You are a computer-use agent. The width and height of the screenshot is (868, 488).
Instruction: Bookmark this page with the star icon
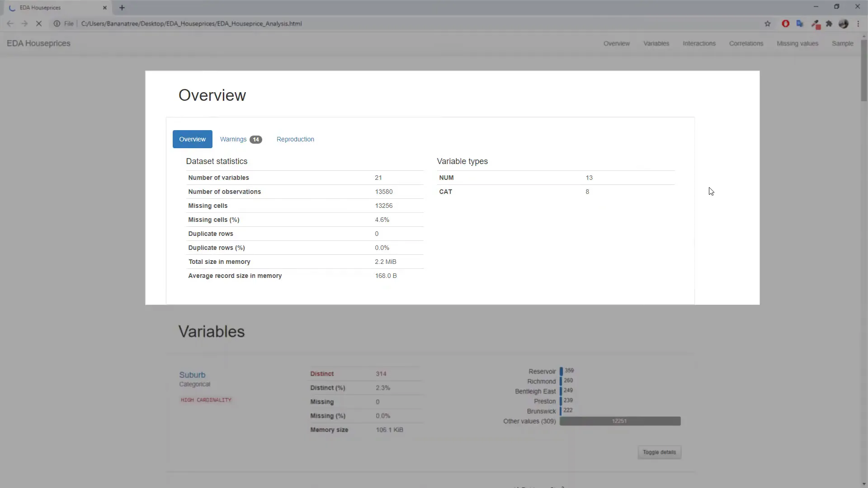tap(767, 24)
